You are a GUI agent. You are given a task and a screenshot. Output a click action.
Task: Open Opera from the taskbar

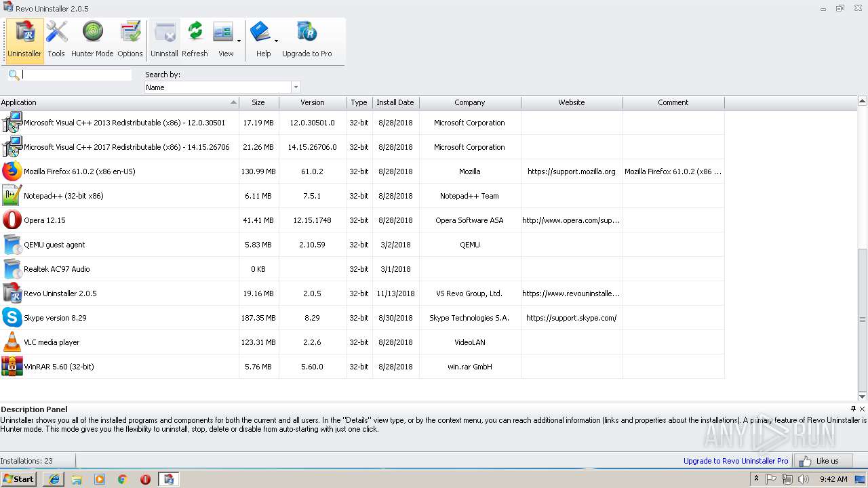145,479
